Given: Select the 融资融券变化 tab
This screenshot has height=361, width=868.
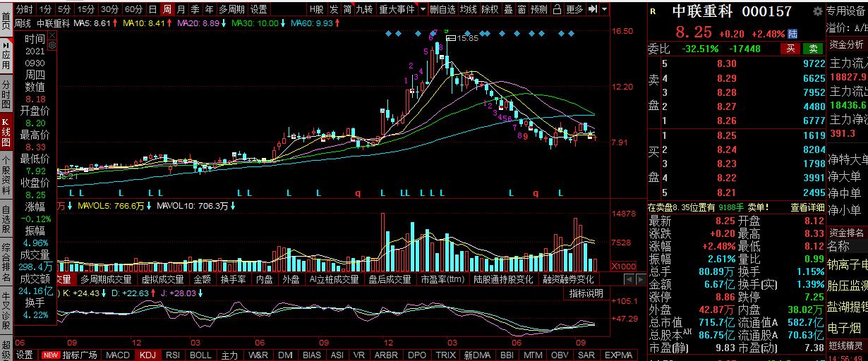Looking at the screenshot, I should coord(568,279).
